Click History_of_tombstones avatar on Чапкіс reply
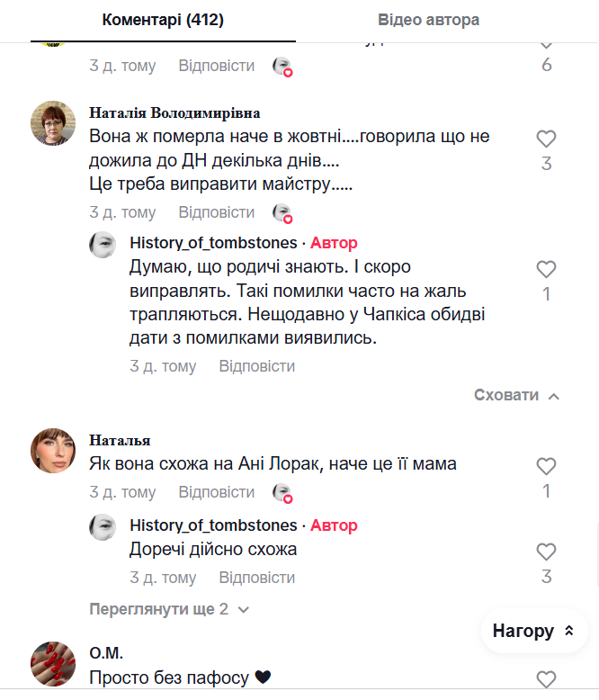The height and width of the screenshot is (700, 599). [103, 245]
